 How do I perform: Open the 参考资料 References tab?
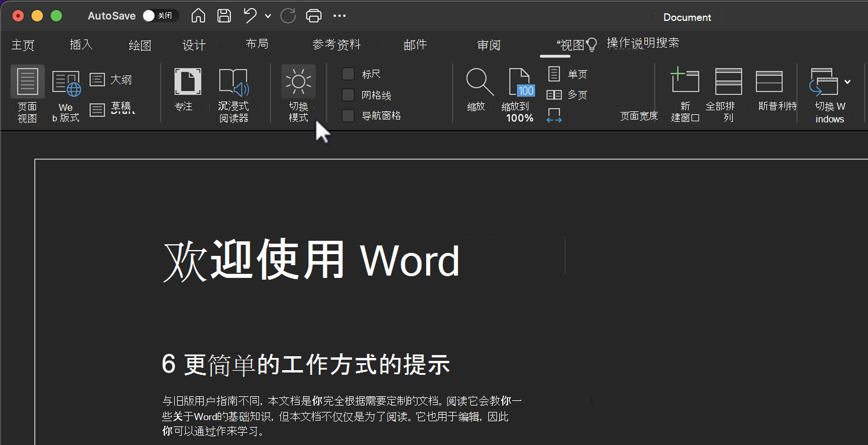(336, 44)
